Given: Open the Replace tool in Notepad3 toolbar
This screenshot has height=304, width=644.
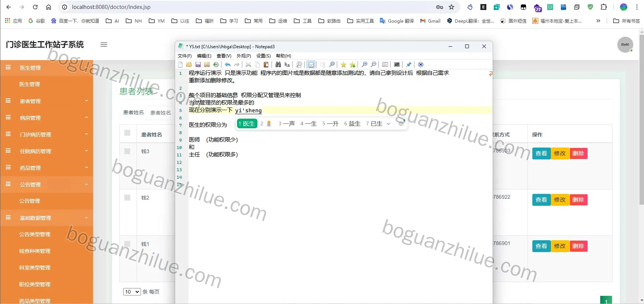Looking at the screenshot, I should 287,65.
